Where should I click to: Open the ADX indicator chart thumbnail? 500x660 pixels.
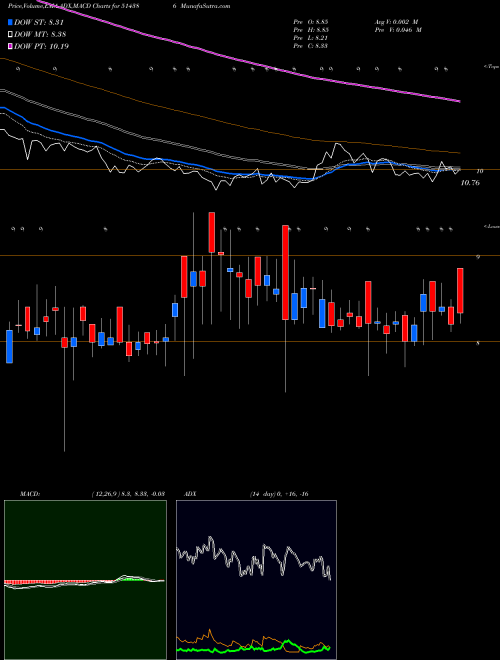coord(256,580)
